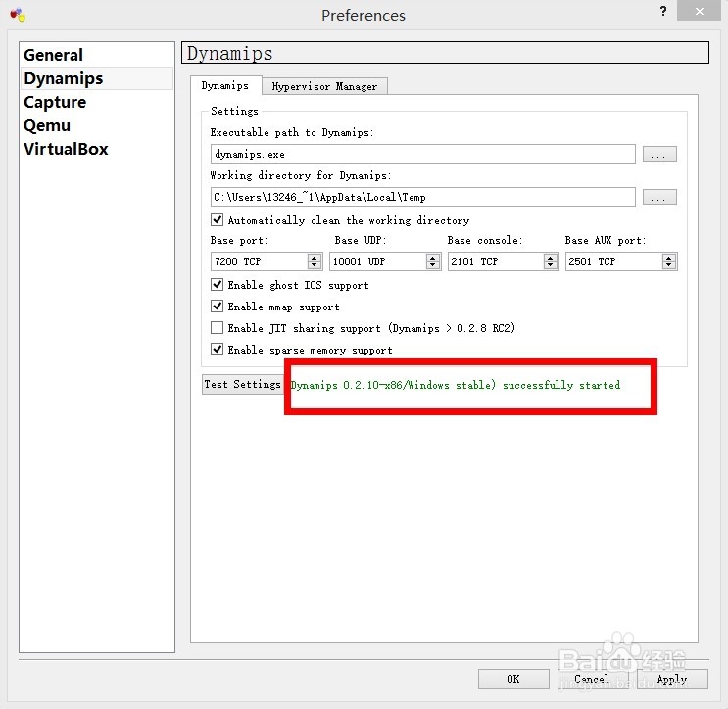The image size is (728, 709).
Task: Decrease the Base AUX port value
Action: [669, 266]
